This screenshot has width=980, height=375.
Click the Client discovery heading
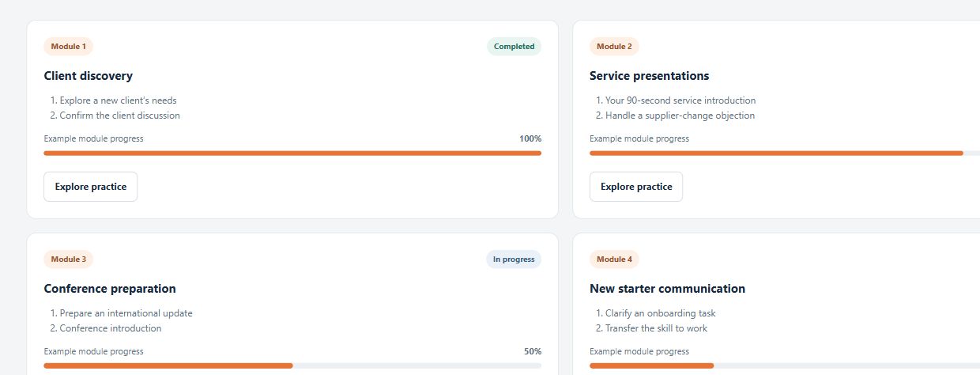(x=89, y=76)
